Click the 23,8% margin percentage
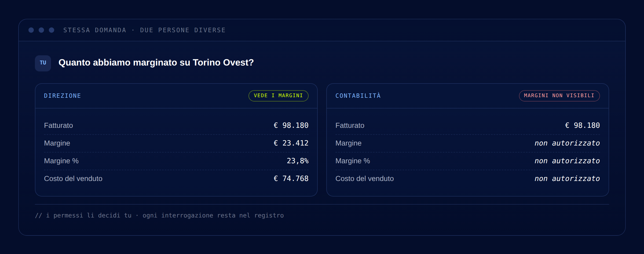Screen dimensions: 644x254 [298, 161]
